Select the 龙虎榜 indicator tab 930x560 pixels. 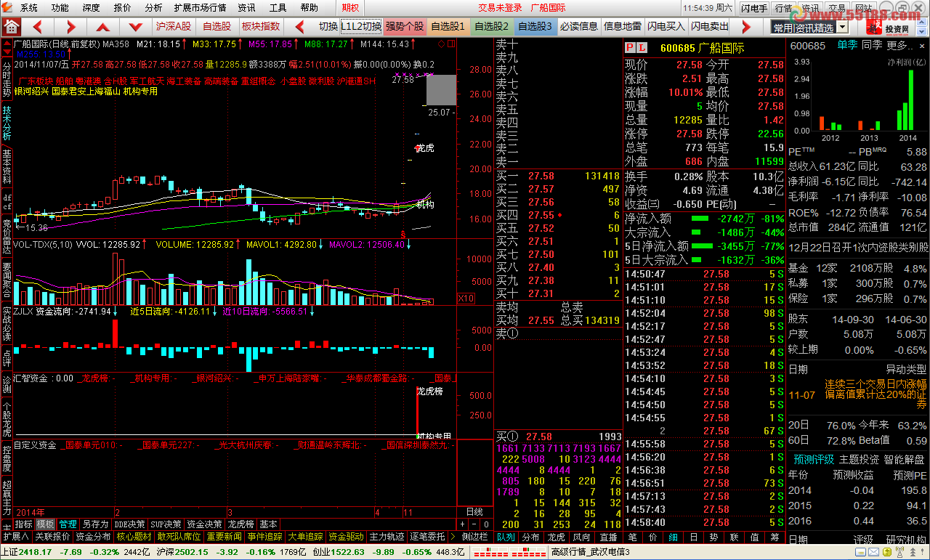[240, 524]
